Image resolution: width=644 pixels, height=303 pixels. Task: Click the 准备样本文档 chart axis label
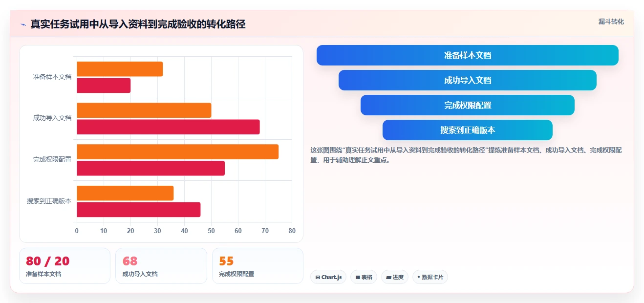coord(52,77)
